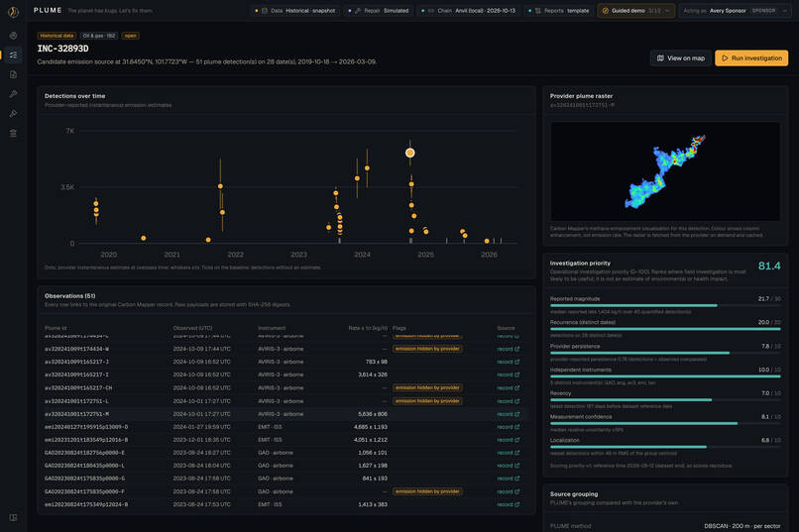Click the Provider persistence progress bar
799x532 pixels.
(665, 353)
